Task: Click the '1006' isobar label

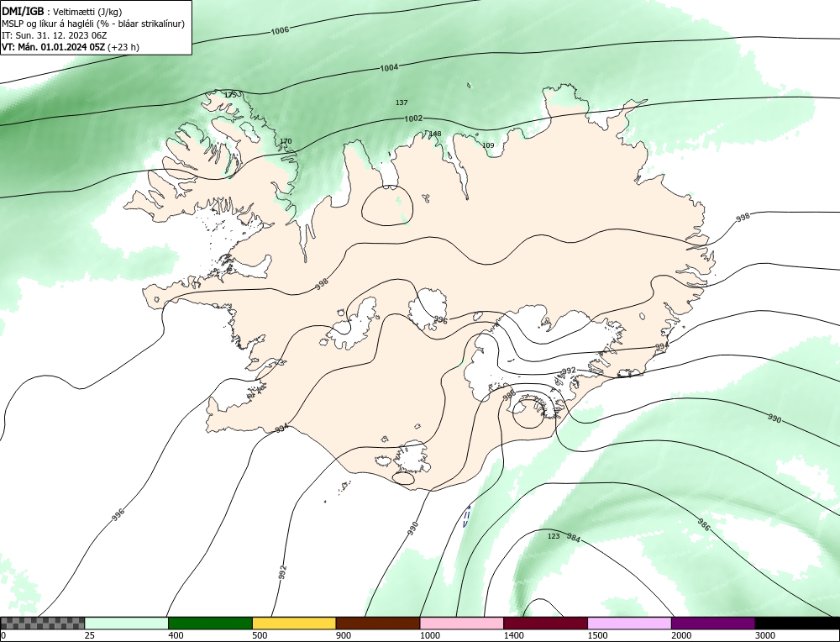Action: coord(280,30)
